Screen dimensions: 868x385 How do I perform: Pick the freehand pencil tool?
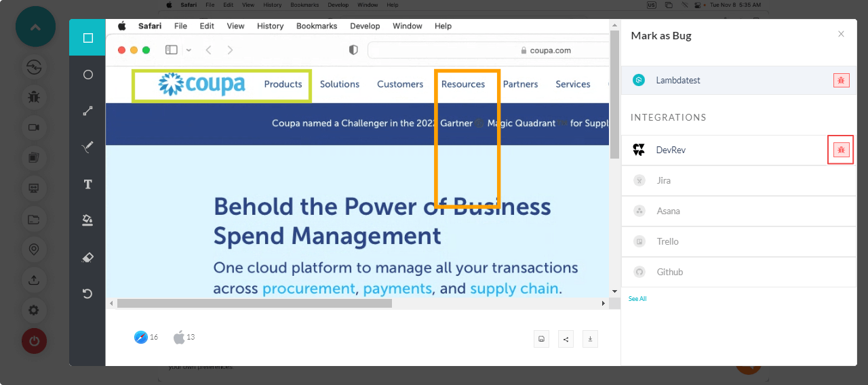click(87, 147)
